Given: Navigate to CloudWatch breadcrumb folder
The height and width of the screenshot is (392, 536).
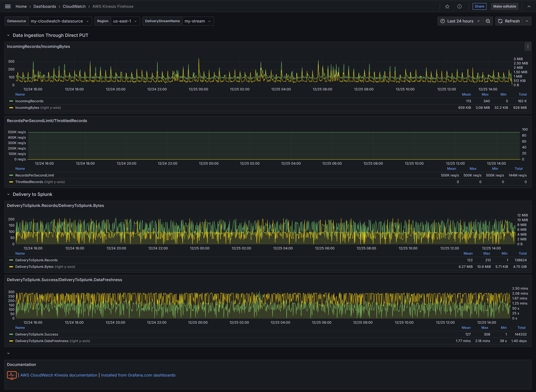Looking at the screenshot, I should click(74, 6).
